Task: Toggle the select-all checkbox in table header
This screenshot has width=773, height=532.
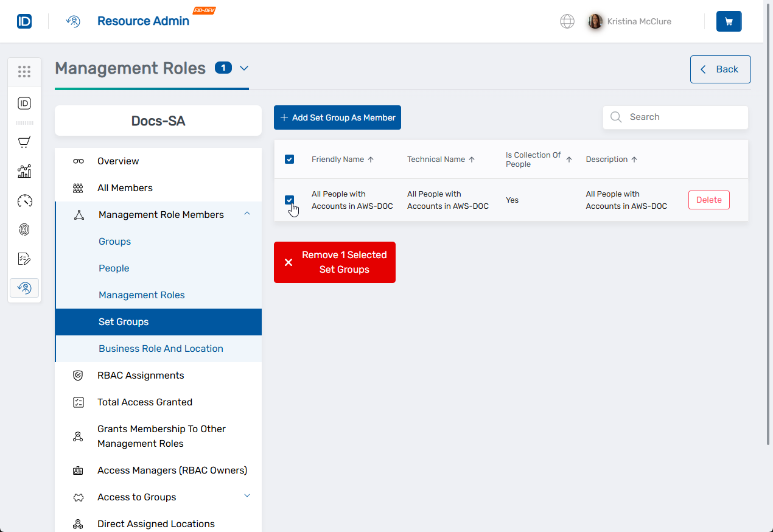Action: click(x=289, y=159)
